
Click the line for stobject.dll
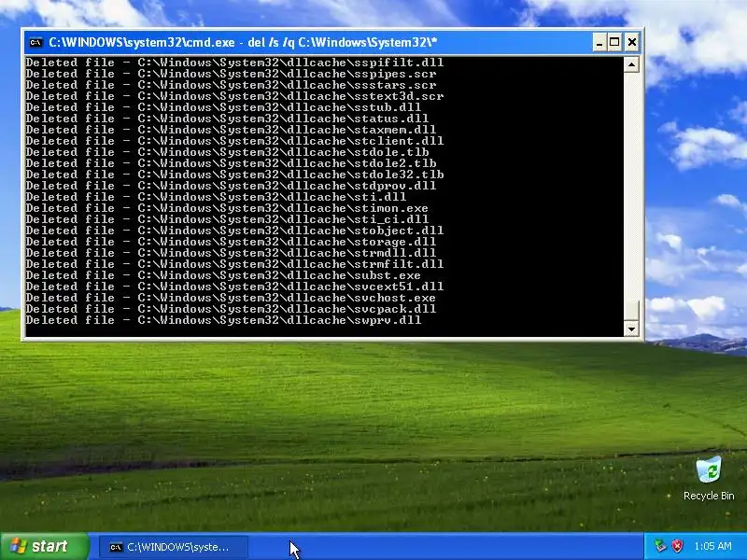[234, 231]
